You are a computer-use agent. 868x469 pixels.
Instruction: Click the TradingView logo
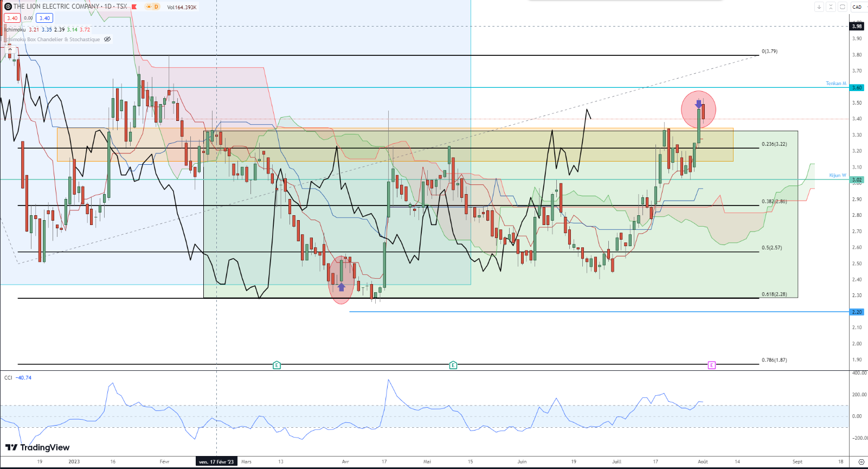click(x=37, y=447)
